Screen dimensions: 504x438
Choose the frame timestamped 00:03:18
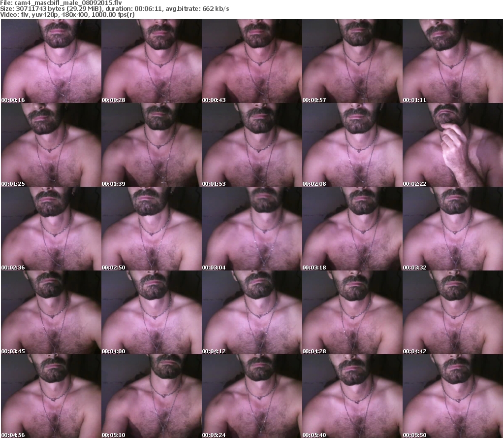tap(352, 229)
